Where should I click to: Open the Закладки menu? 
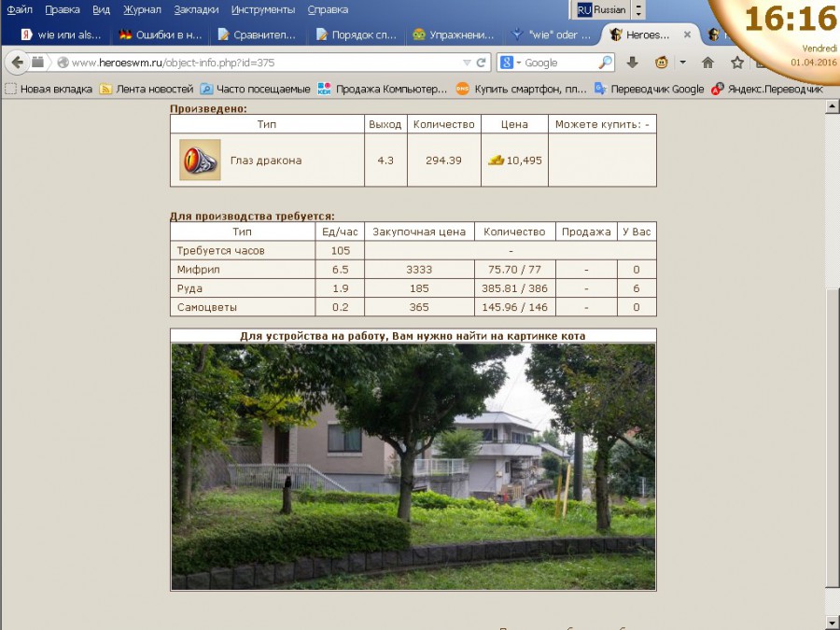tap(196, 9)
